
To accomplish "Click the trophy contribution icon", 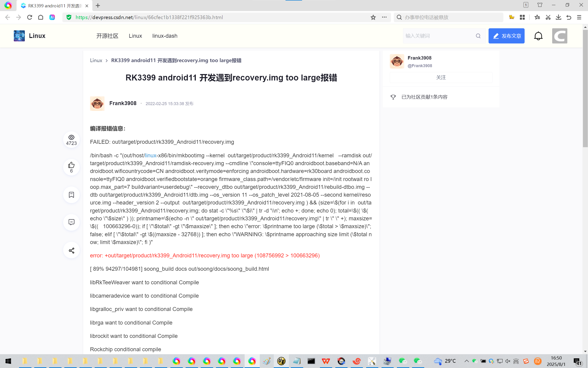I will 393,97.
